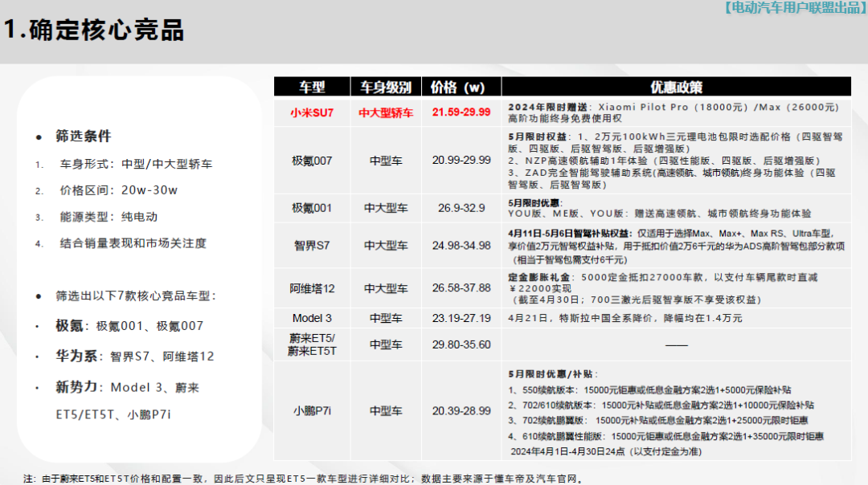Select the price cell '20.99-29.99'
Viewport: 868px width, 485px height.
coord(461,160)
